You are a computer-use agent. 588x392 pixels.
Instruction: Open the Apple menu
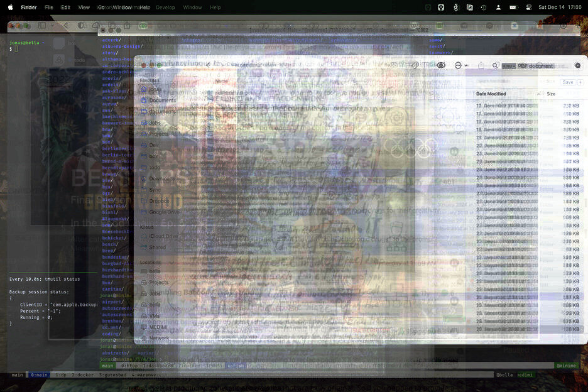coord(10,7)
